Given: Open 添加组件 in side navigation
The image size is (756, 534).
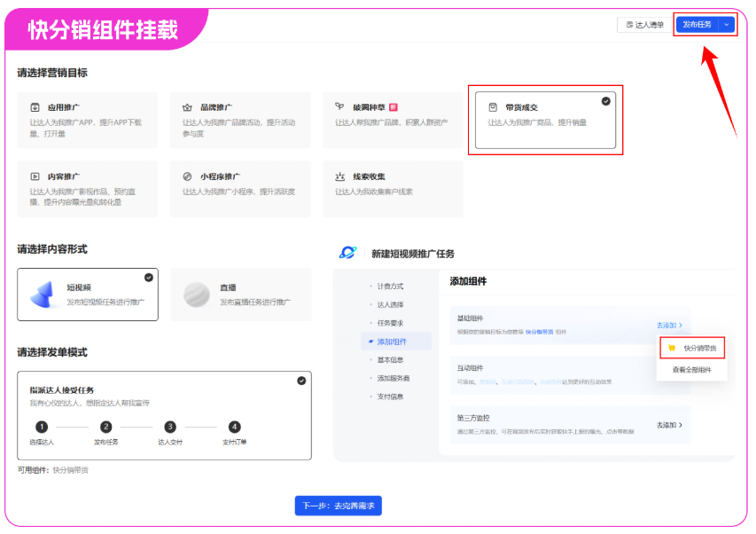Looking at the screenshot, I should [396, 341].
